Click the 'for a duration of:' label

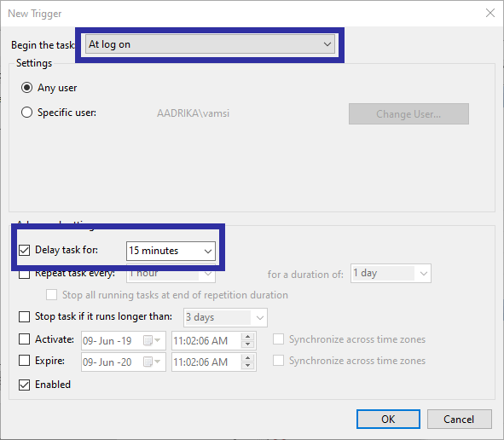305,275
